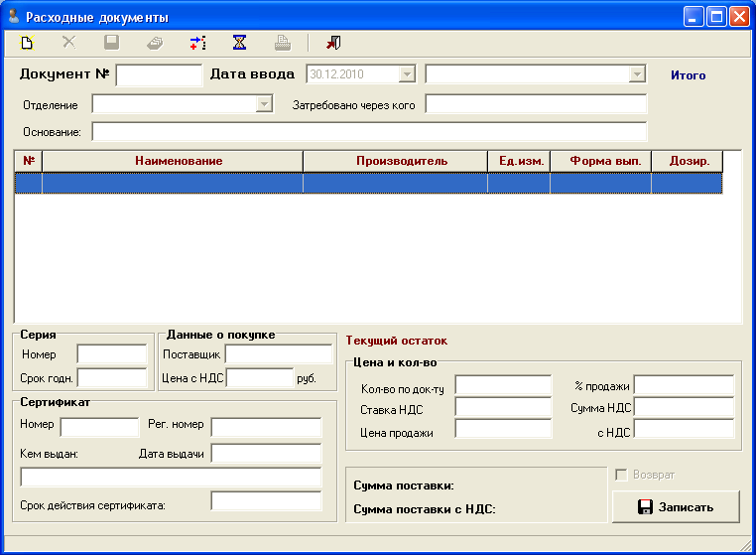Screen dimensions: 756x555
Task: Click the delete X toolbar icon
Action: point(69,43)
